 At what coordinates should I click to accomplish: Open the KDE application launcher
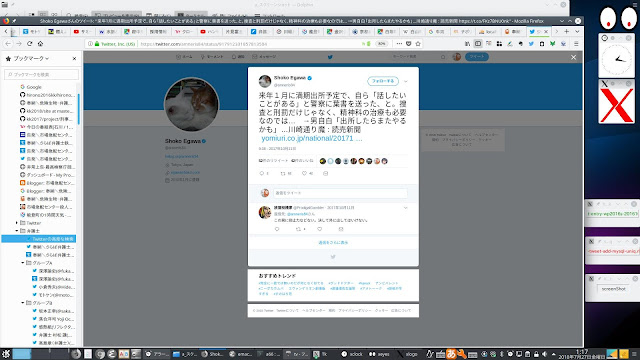click(6, 354)
